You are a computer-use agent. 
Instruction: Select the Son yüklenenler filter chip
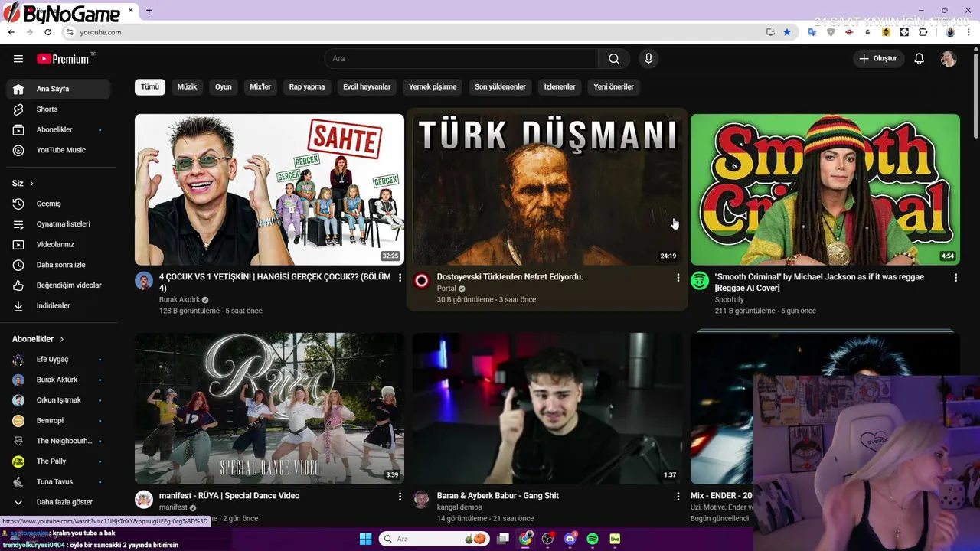point(500,86)
